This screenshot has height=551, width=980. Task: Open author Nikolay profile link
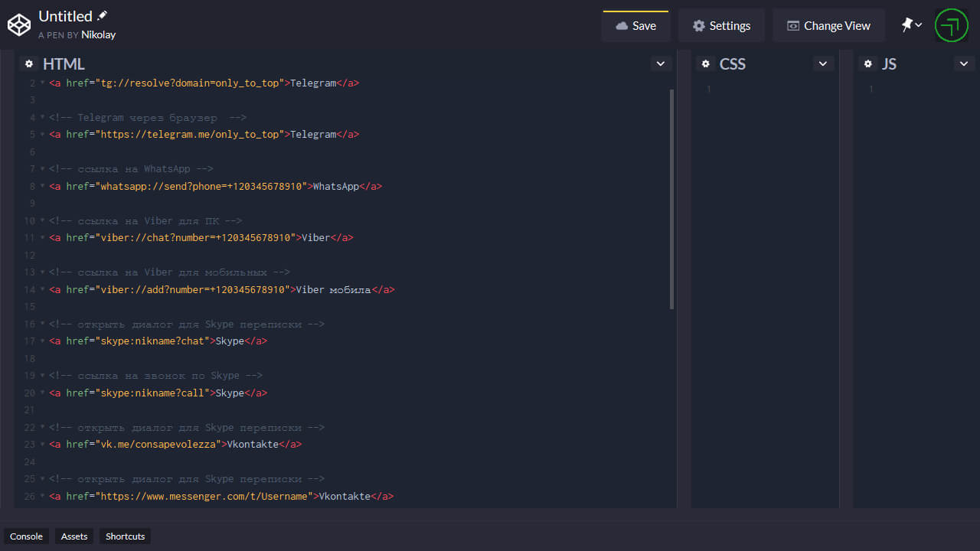[99, 34]
